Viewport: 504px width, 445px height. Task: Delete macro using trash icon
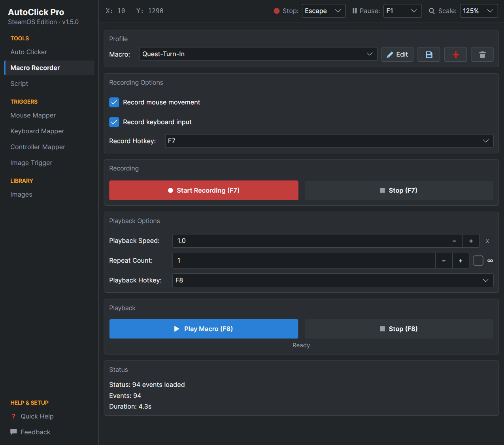482,55
